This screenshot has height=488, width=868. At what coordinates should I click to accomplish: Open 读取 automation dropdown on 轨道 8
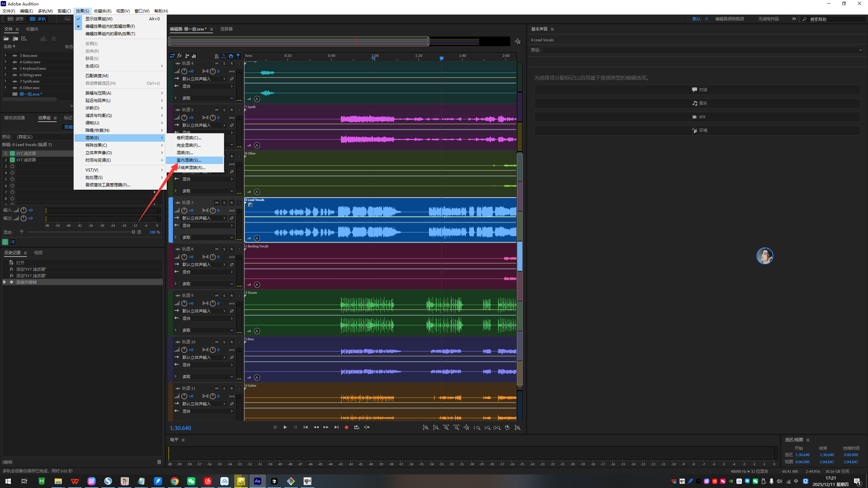(x=208, y=284)
